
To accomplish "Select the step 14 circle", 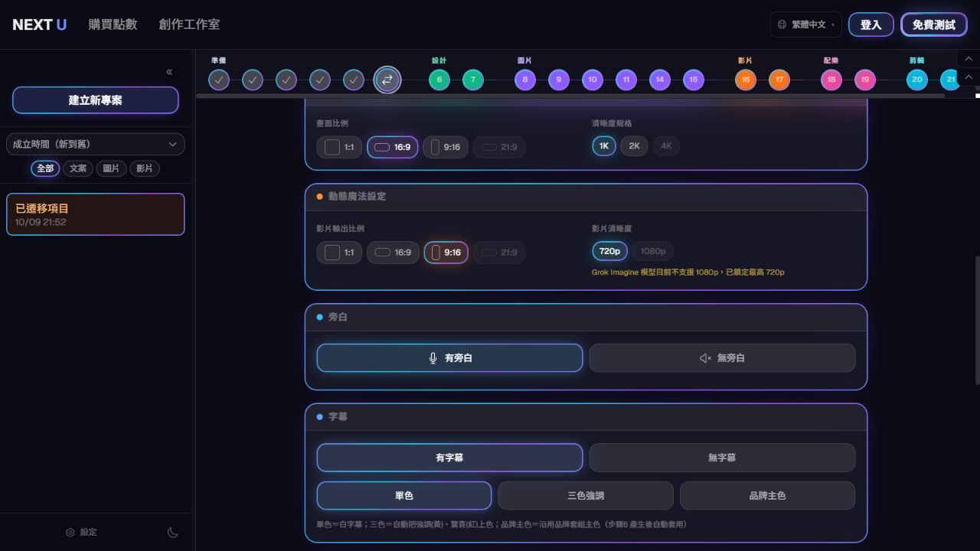I will pos(660,80).
